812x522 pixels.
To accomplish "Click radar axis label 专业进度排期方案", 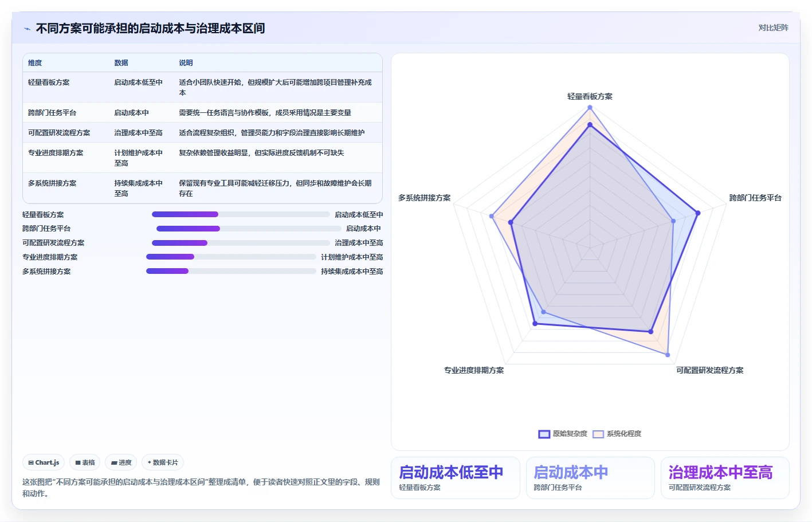I will pyautogui.click(x=474, y=370).
